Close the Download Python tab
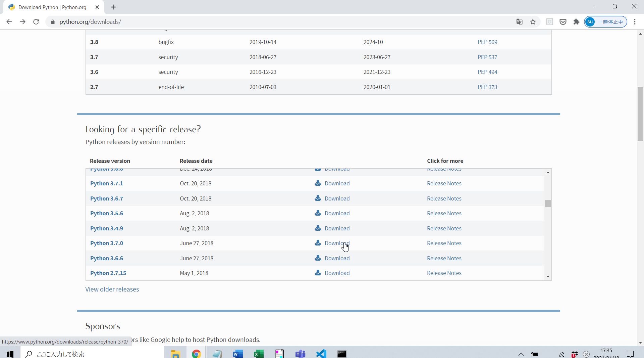This screenshot has width=644, height=358. pyautogui.click(x=97, y=7)
